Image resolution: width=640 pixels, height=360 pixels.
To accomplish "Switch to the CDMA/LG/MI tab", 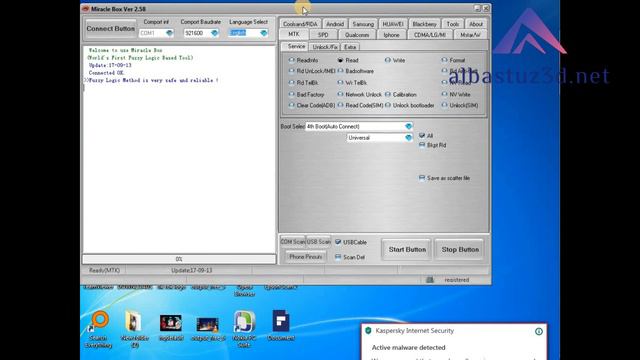I will pyautogui.click(x=430, y=35).
